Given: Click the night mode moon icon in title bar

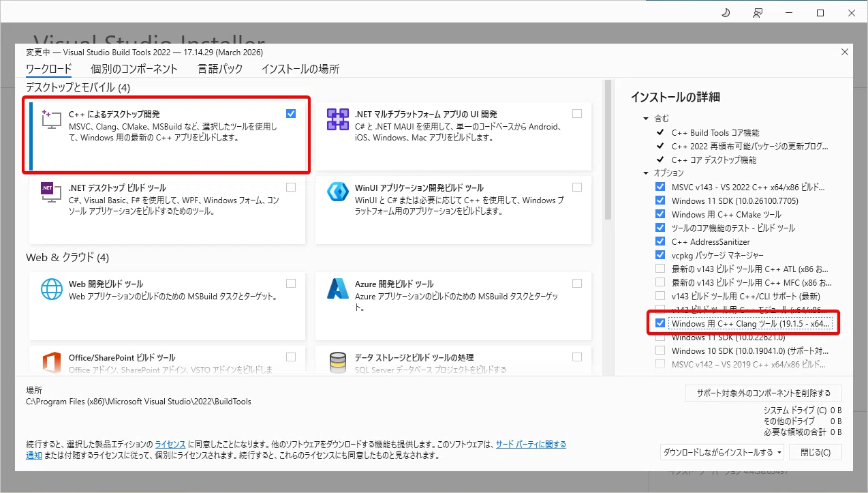Looking at the screenshot, I should click(725, 13).
